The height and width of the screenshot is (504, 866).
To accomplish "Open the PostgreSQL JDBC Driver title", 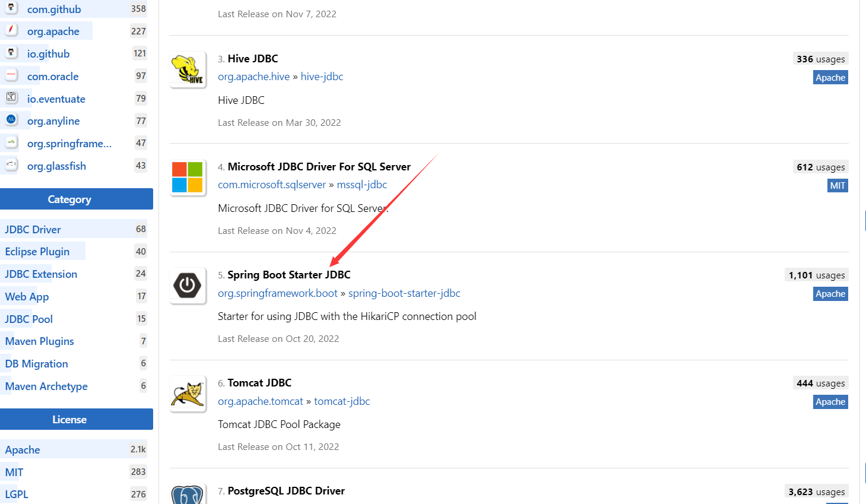I will (286, 491).
